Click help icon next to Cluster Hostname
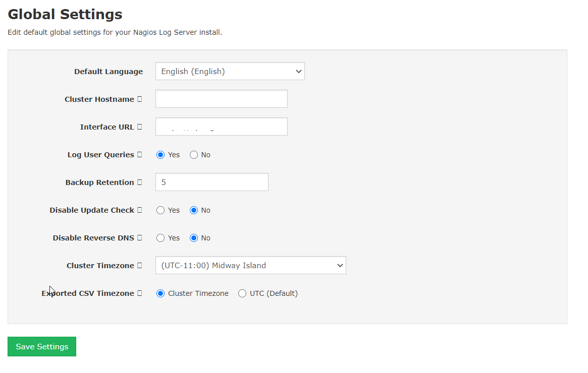588x373 pixels. tap(140, 99)
